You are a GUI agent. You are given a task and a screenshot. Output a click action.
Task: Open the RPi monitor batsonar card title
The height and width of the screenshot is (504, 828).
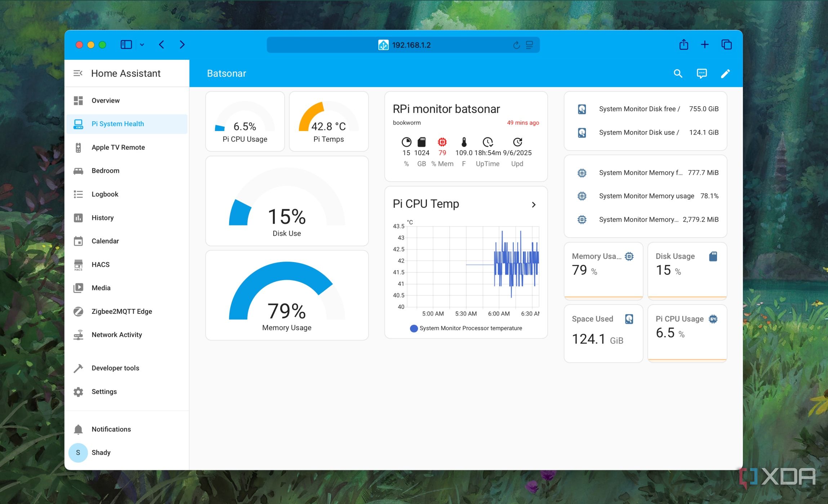coord(446,109)
